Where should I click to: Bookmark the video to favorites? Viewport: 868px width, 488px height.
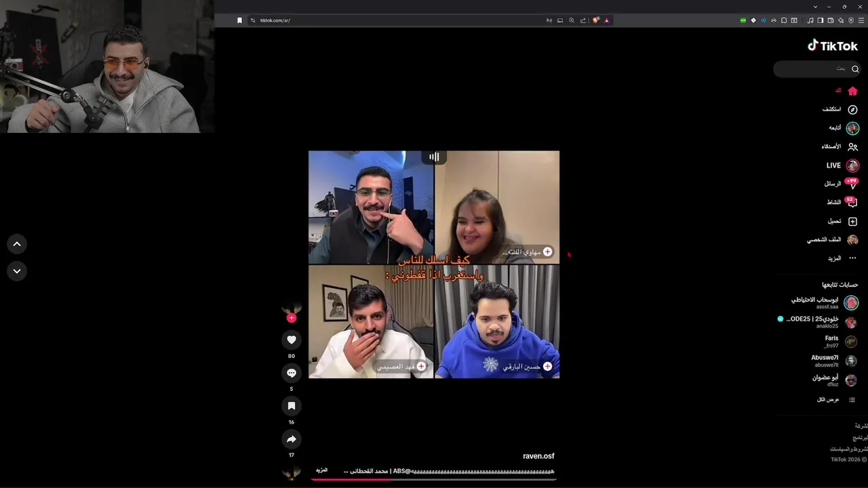[x=292, y=405]
